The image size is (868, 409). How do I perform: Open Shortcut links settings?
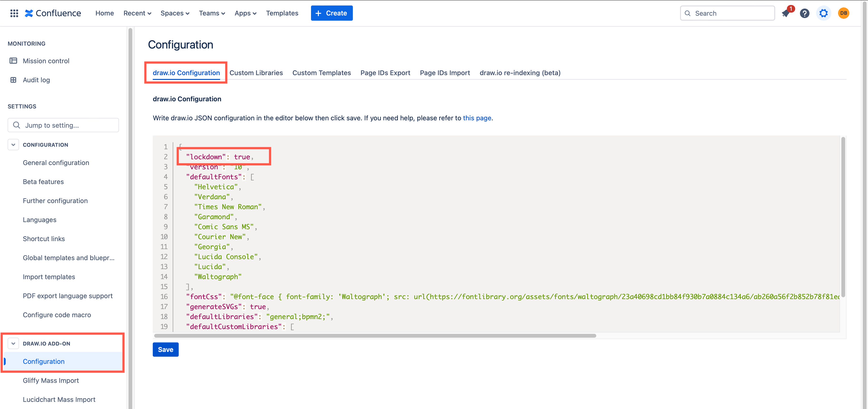[44, 239]
